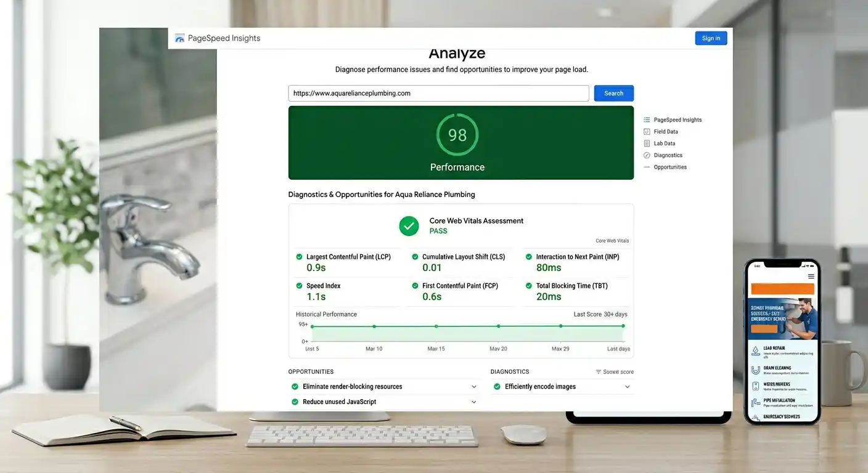Image resolution: width=868 pixels, height=473 pixels.
Task: Click the 98 performance score gauge
Action: click(457, 135)
